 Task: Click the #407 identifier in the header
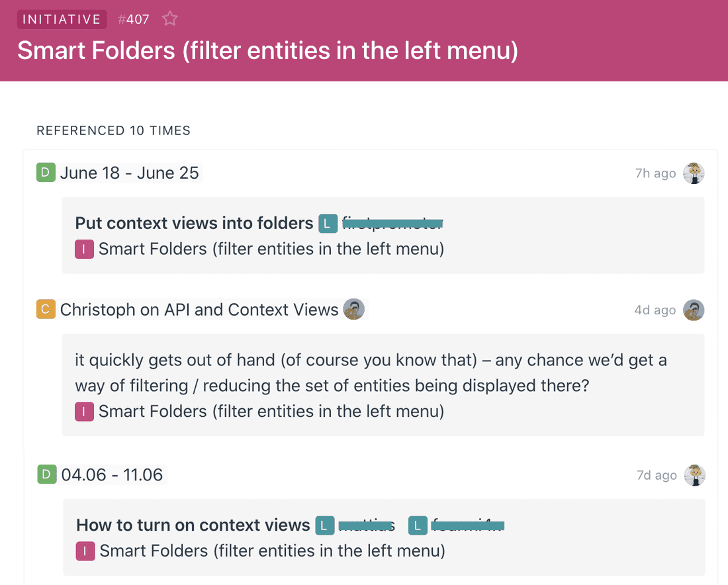point(134,19)
